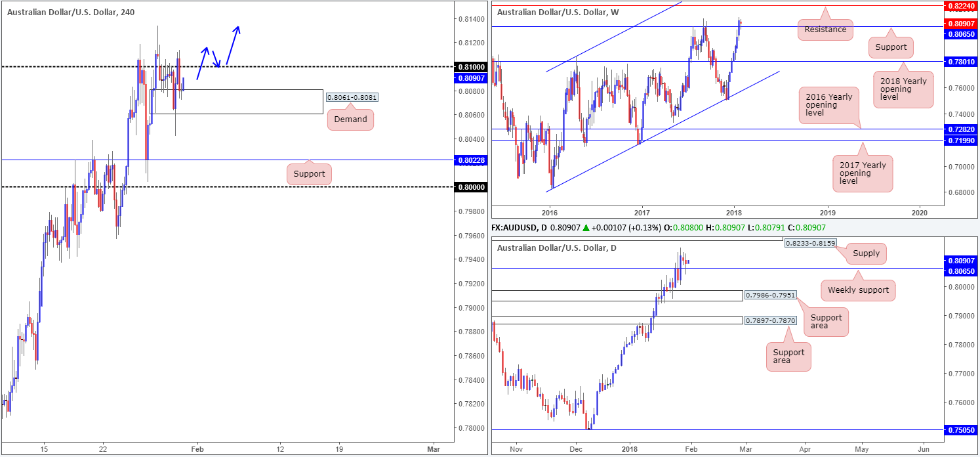
Task: Click the red 0.80907 tag on weekly chart
Action: [x=960, y=24]
